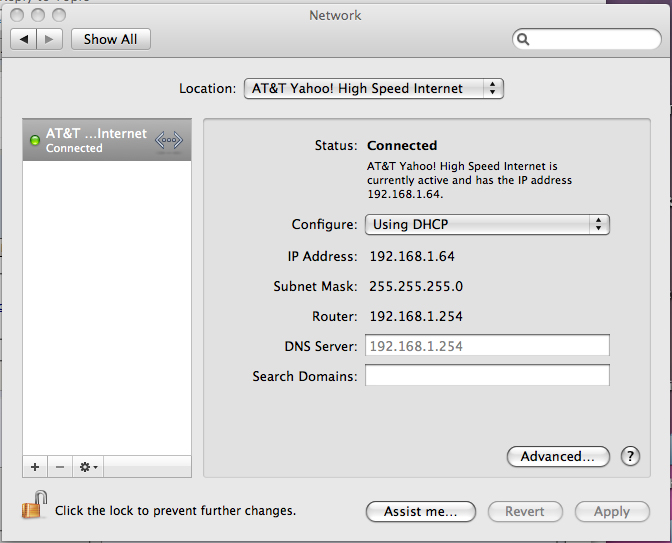Click the Apply button
672x543 pixels.
tap(612, 512)
